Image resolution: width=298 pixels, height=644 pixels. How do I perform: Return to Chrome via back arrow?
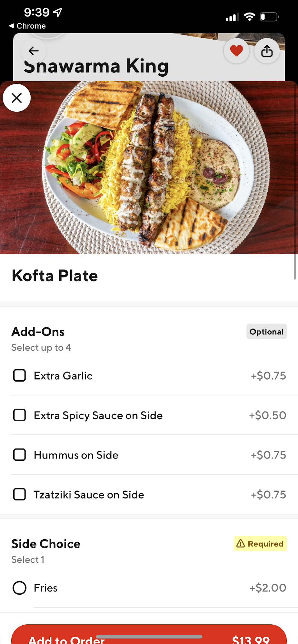coord(27,26)
